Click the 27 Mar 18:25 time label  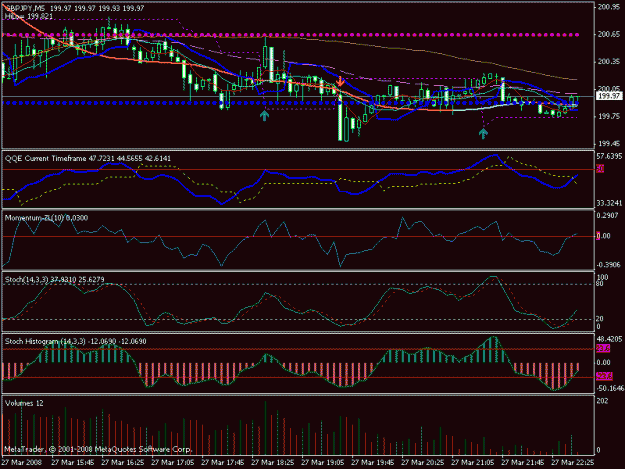[273, 462]
